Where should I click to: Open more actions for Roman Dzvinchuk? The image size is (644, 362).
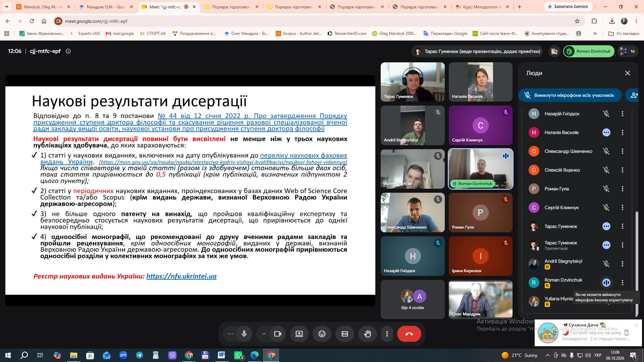pos(623,283)
